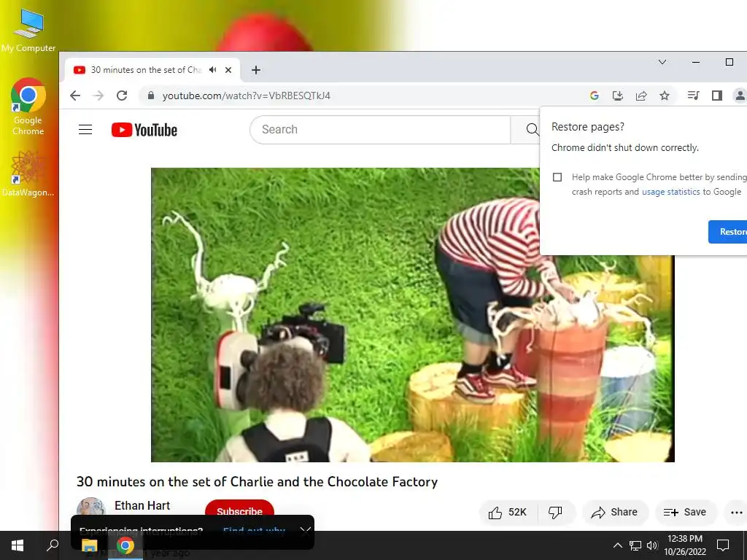
Task: Go to YouTube home via logo
Action: [144, 130]
